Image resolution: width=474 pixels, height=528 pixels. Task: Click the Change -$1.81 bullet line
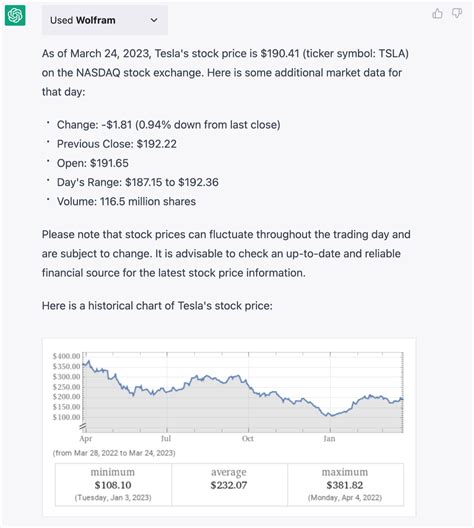(168, 125)
